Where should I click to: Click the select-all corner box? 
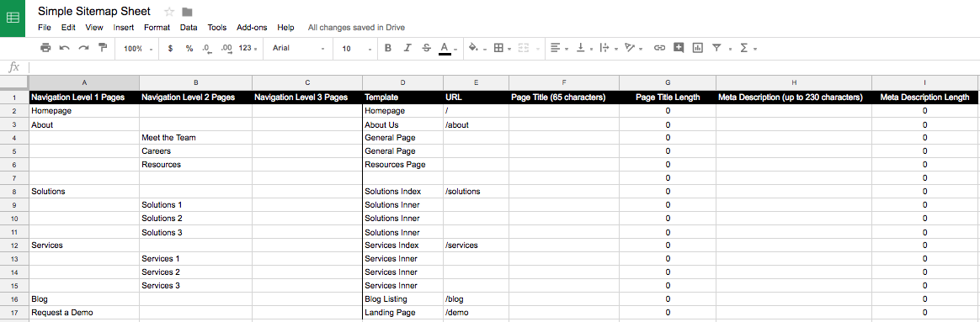pyautogui.click(x=13, y=82)
